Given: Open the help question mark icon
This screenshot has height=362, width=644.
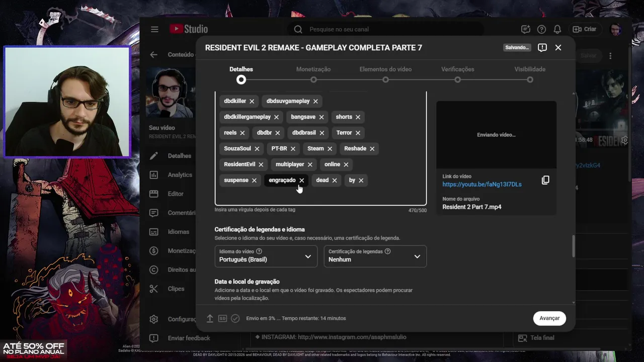Looking at the screenshot, I should coord(541,29).
